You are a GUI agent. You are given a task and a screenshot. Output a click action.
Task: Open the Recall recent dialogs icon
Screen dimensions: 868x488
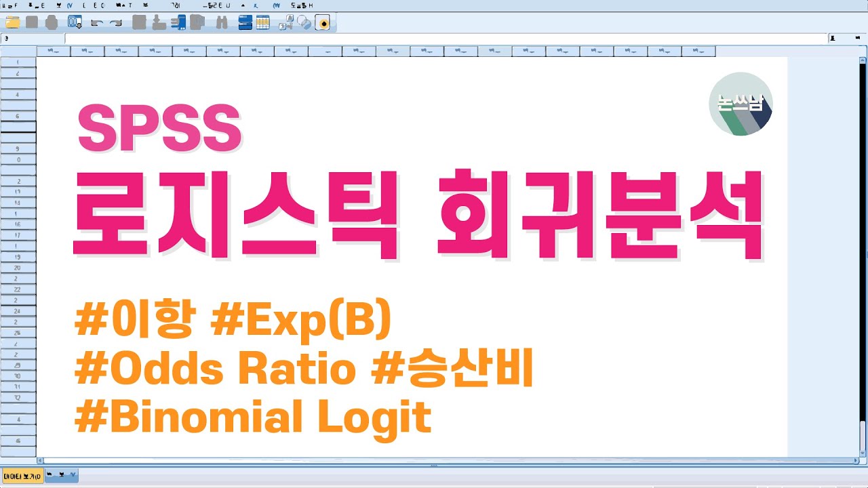point(75,22)
